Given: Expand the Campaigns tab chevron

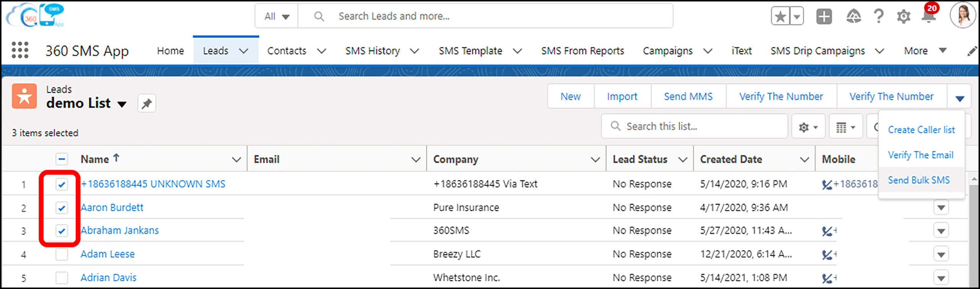Looking at the screenshot, I should 708,51.
